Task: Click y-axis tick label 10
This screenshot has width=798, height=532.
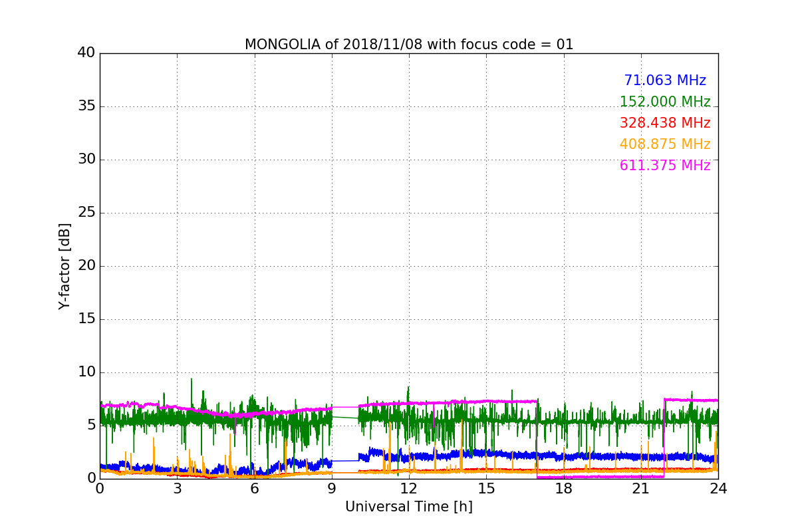Action: (x=86, y=372)
